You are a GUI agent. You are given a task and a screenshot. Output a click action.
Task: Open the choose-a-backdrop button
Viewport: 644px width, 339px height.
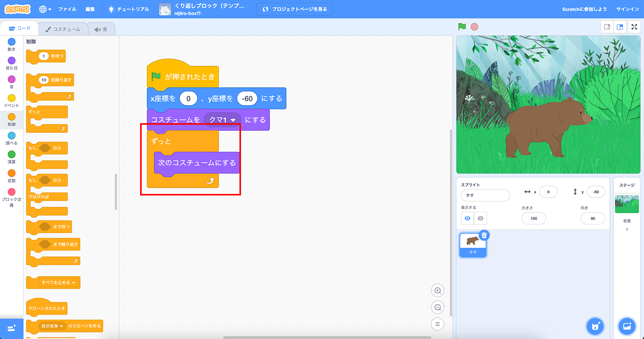pos(627,325)
